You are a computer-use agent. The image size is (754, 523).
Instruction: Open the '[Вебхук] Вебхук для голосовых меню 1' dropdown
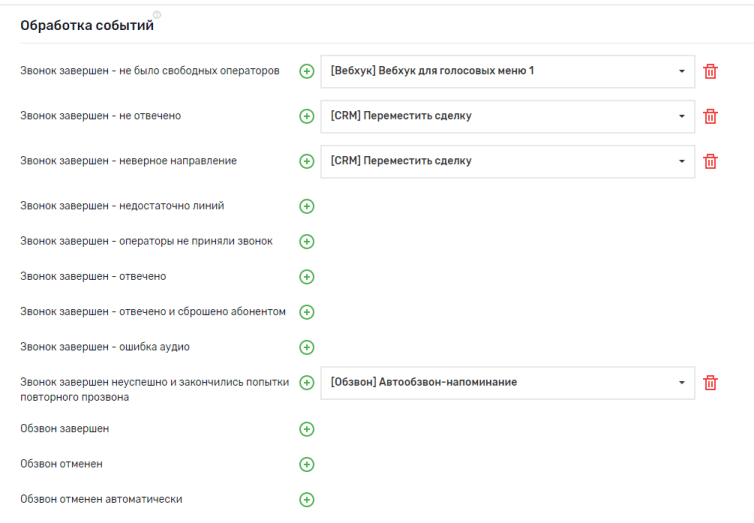(681, 72)
